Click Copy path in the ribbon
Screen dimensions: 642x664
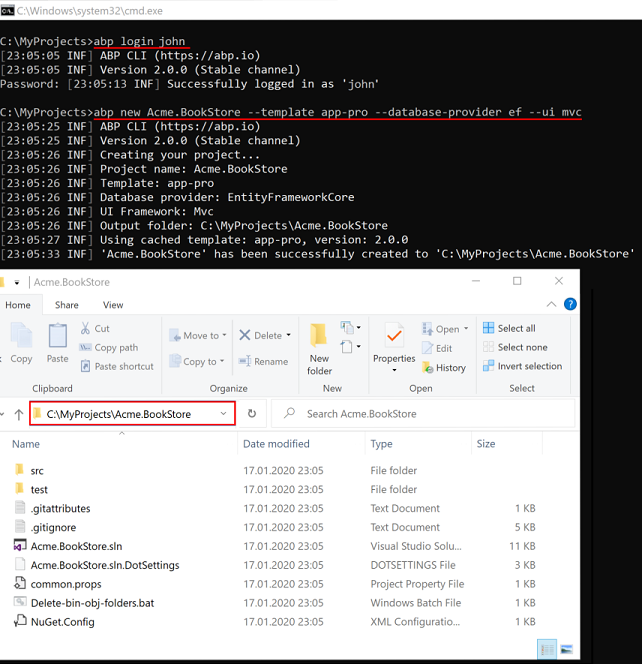109,348
